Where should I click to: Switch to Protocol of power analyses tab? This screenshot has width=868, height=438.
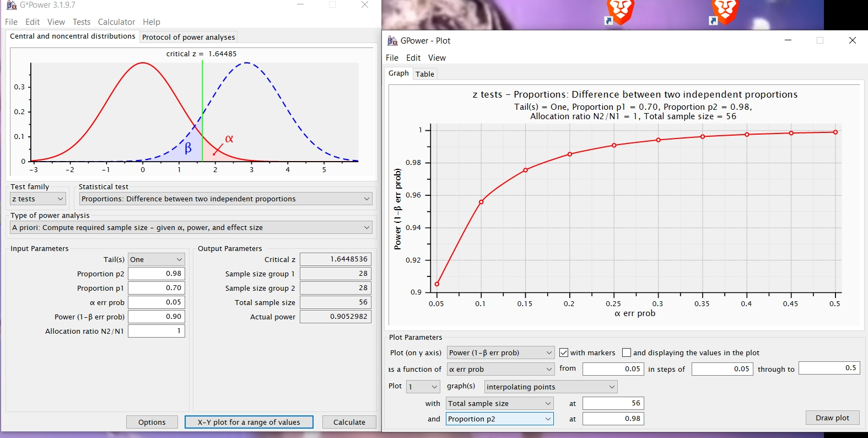tap(188, 37)
